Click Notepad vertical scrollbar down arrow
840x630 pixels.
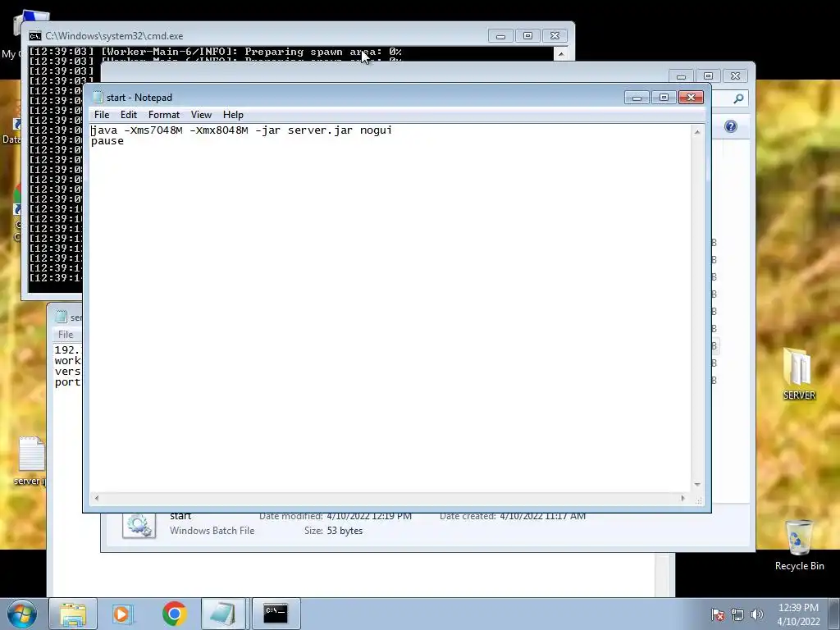click(697, 484)
